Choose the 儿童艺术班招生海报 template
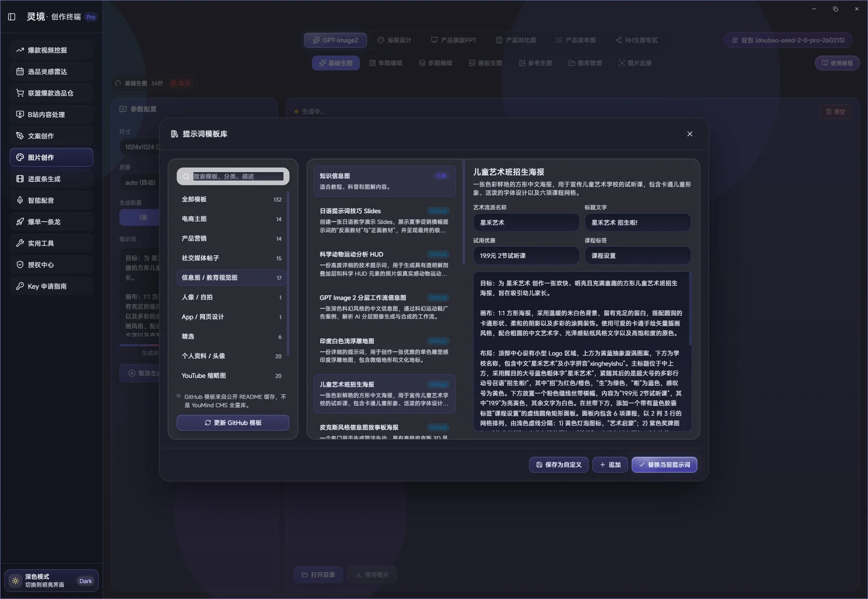This screenshot has height=599, width=868. pos(385,394)
